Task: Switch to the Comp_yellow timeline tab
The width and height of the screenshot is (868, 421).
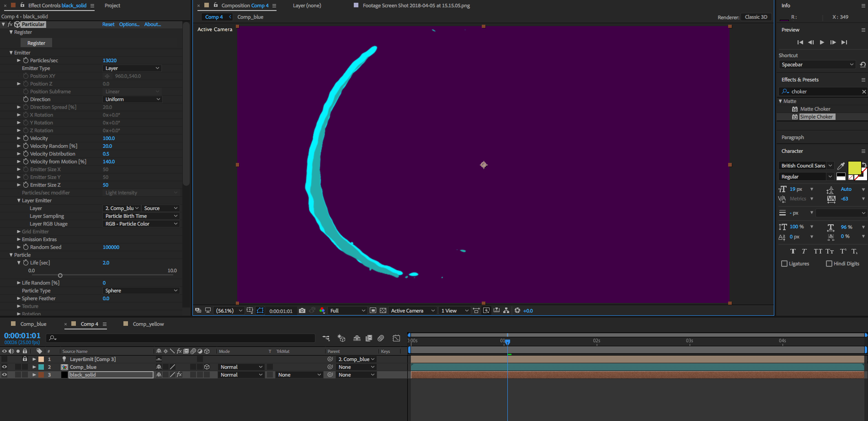Action: click(x=148, y=324)
